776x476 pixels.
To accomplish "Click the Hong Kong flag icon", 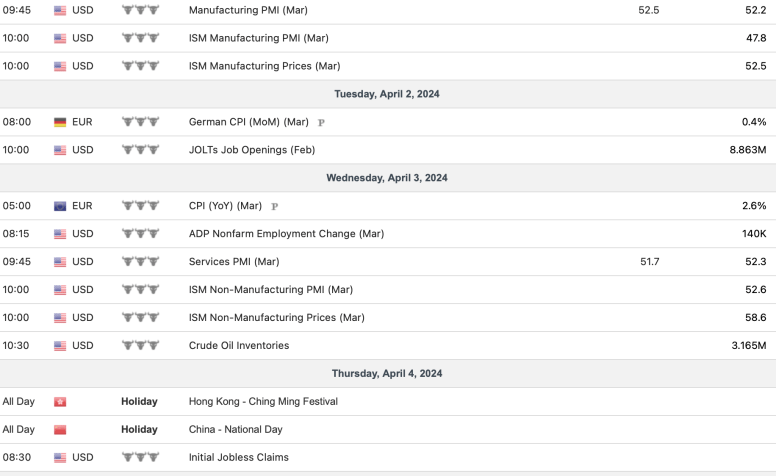I will (60, 402).
